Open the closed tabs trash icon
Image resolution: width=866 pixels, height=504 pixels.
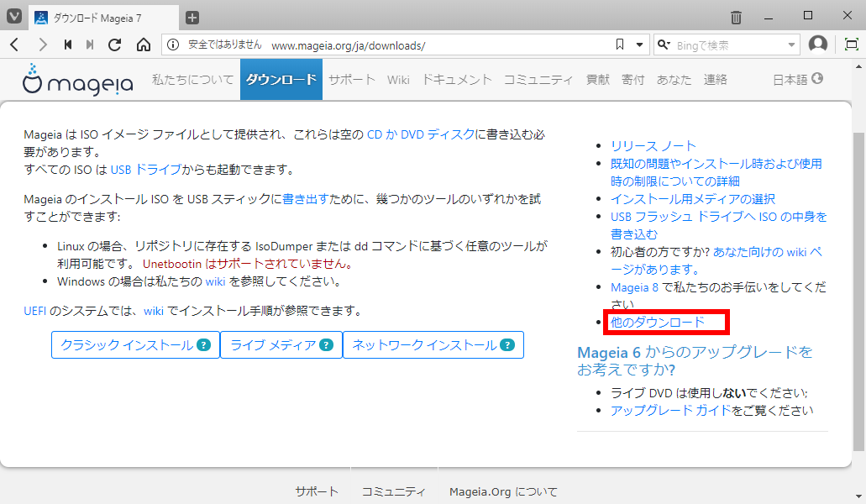point(736,18)
